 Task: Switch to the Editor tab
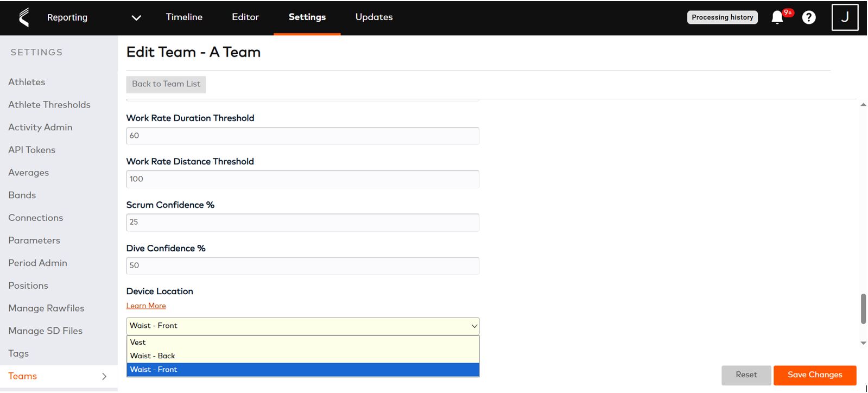click(x=245, y=17)
